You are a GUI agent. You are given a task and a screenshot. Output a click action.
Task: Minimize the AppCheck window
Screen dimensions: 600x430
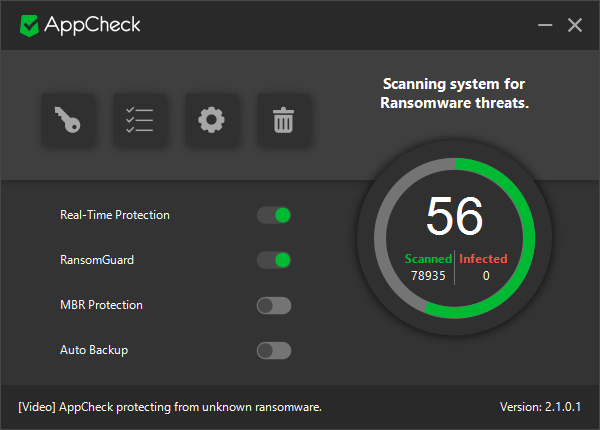tap(545, 26)
